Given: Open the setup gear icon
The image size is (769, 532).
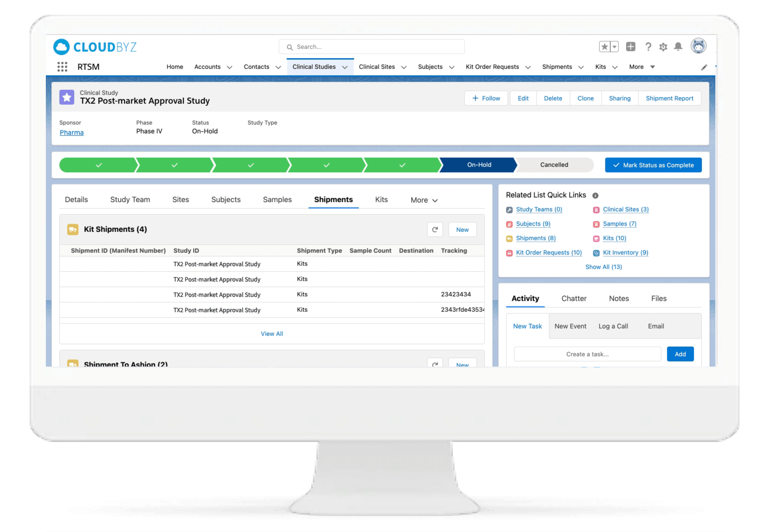Looking at the screenshot, I should point(663,47).
